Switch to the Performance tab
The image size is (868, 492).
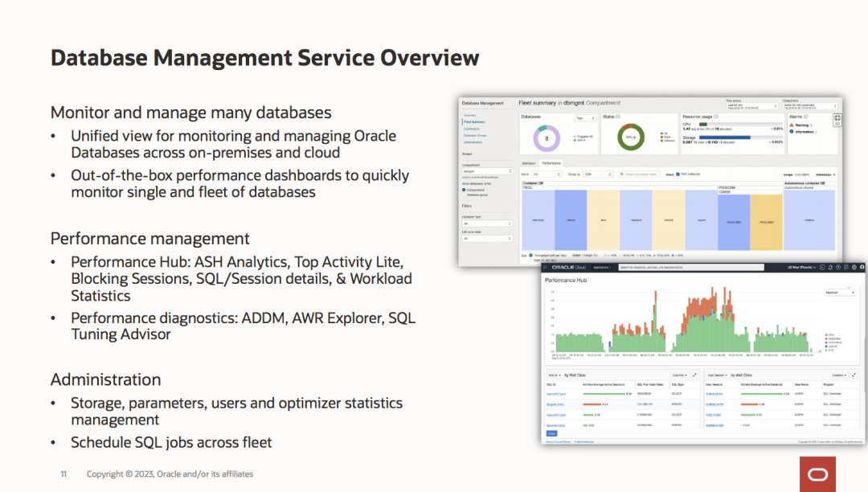[551, 163]
